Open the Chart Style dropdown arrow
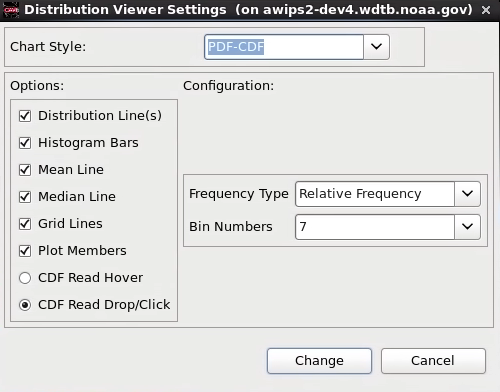Viewport: 500px width, 392px height. pos(376,47)
